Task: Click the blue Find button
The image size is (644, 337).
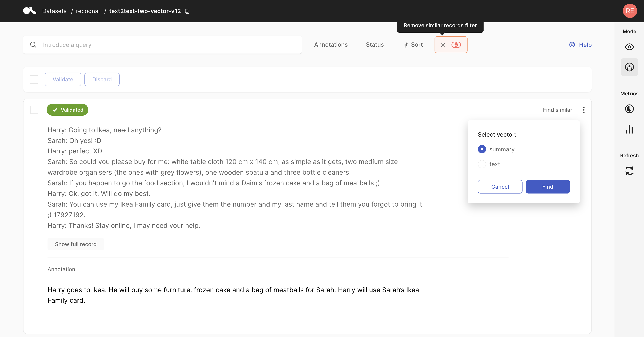Action: click(x=548, y=187)
